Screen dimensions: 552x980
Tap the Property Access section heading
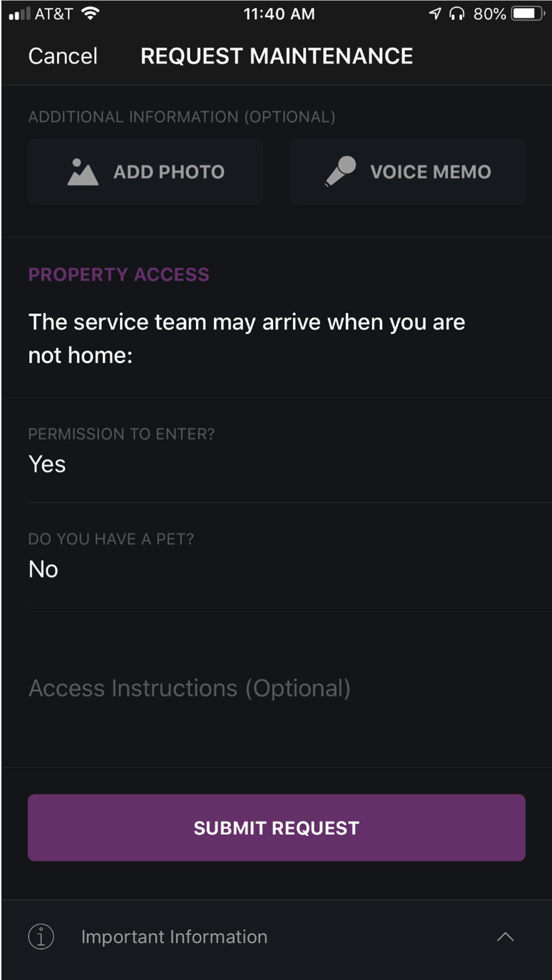(x=119, y=274)
